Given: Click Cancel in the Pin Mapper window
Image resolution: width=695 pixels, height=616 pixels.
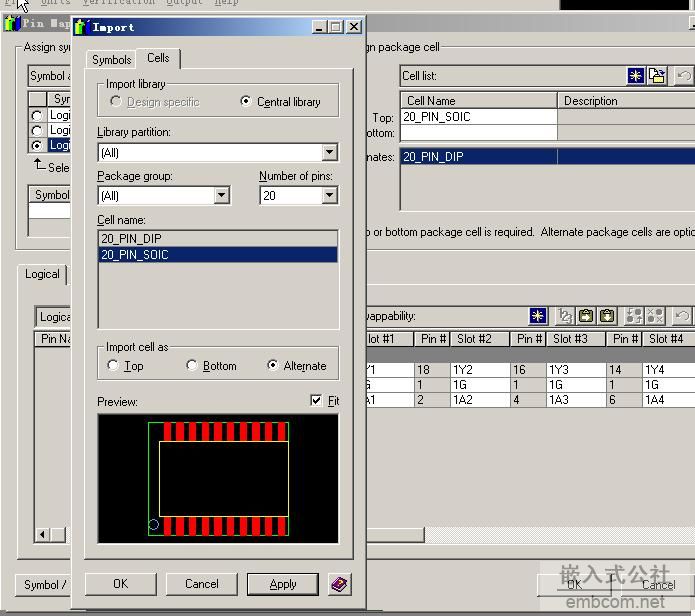Looking at the screenshot, I should pos(658,585).
